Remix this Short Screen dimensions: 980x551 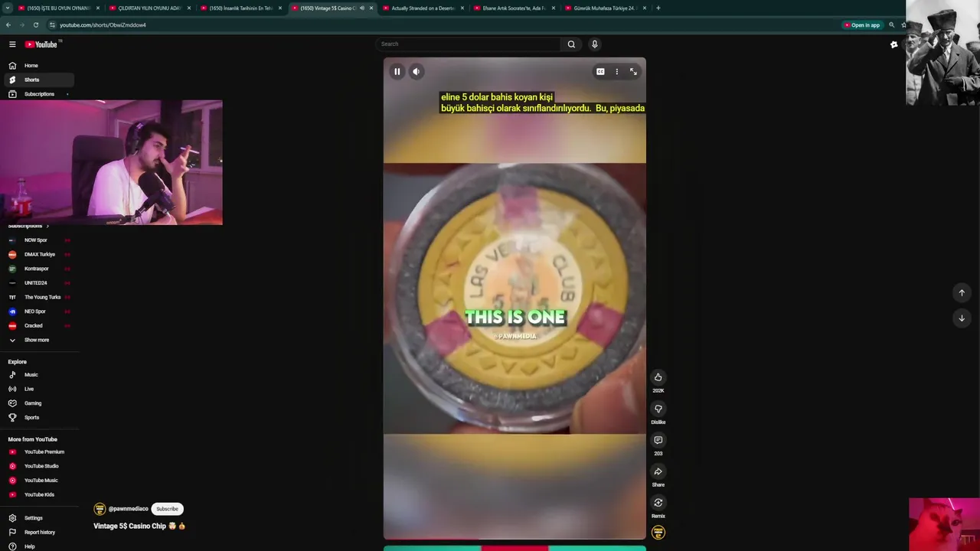click(658, 503)
